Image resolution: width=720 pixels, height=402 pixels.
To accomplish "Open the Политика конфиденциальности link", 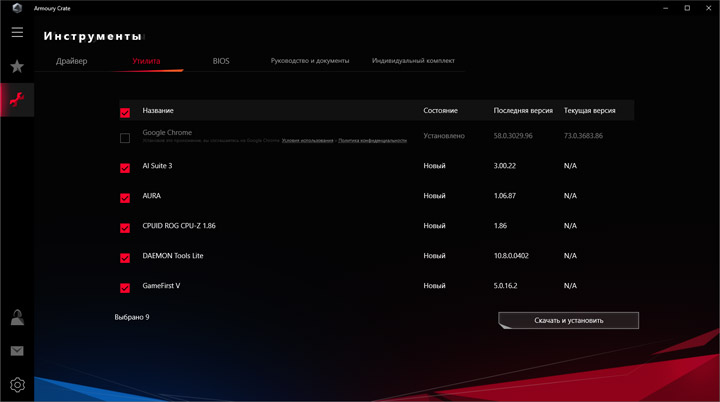I will pyautogui.click(x=372, y=141).
